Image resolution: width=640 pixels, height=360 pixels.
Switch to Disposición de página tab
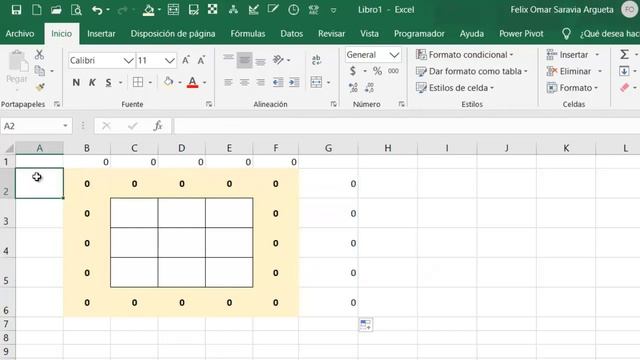pyautogui.click(x=173, y=33)
